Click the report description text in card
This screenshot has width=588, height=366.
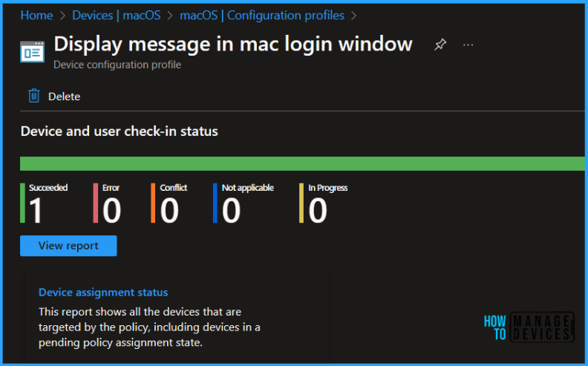pos(149,327)
